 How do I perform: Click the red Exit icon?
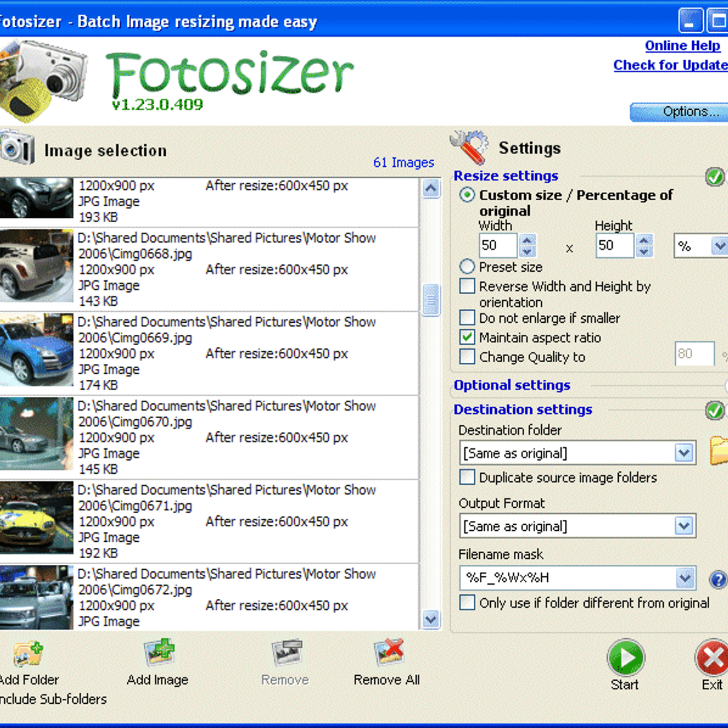point(712,658)
